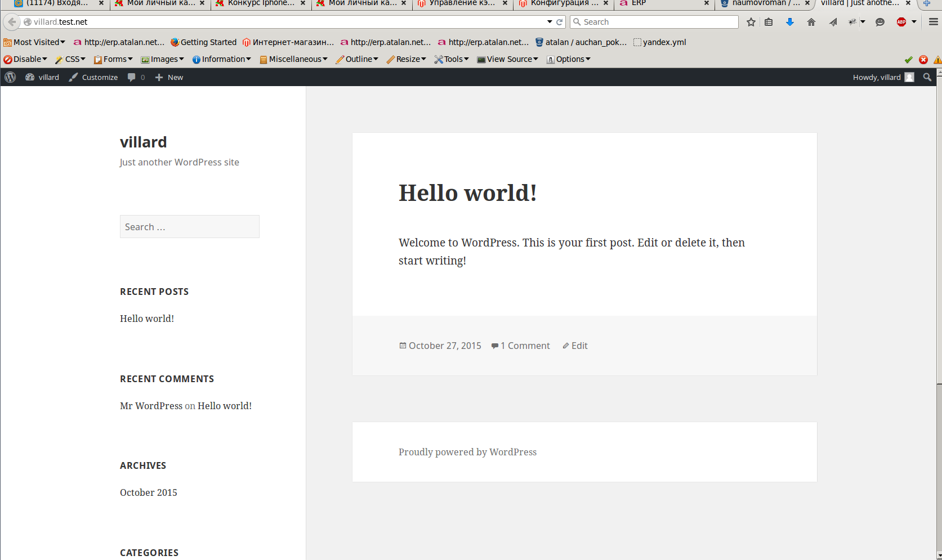Image resolution: width=942 pixels, height=560 pixels.
Task: Expand the Options developer menu
Action: (569, 59)
